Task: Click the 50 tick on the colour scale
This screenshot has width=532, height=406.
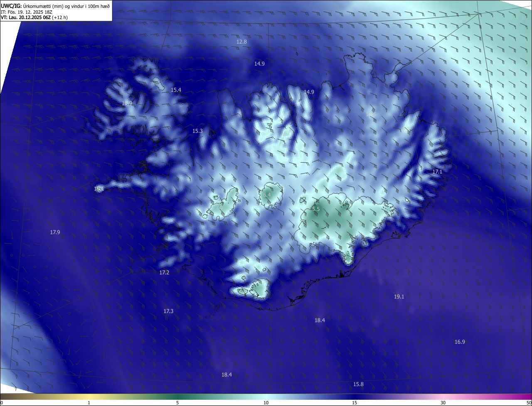Action: 528,403
